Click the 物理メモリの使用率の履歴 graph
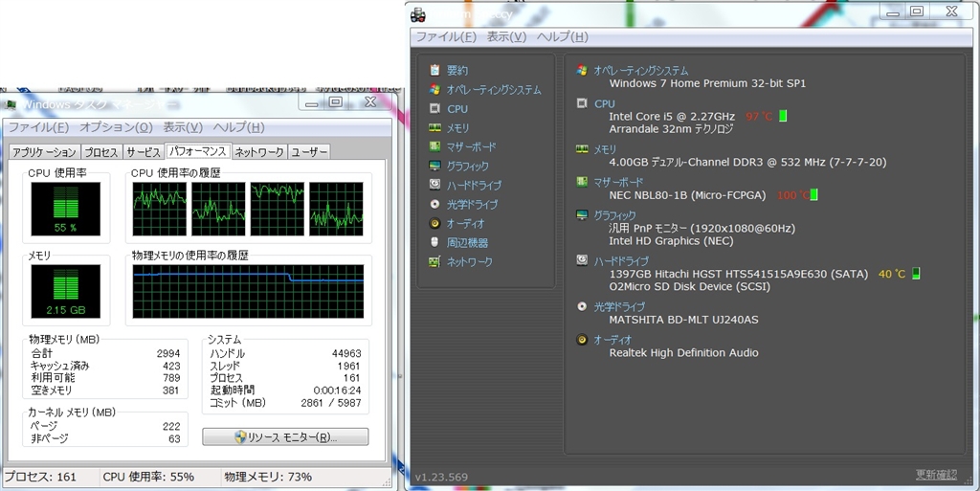Screen dimensions: 980x491 (x=248, y=291)
